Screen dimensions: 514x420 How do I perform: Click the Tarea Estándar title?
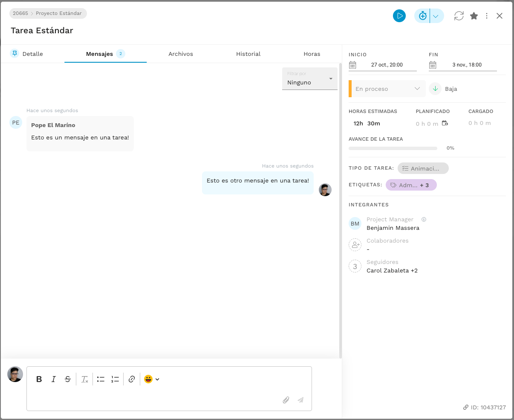(42, 31)
